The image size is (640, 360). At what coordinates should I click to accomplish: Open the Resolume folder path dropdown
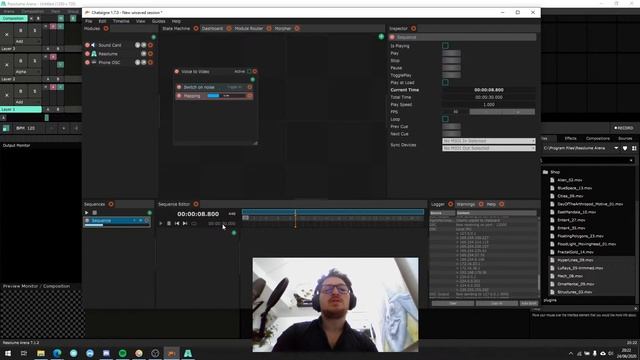coord(616,148)
